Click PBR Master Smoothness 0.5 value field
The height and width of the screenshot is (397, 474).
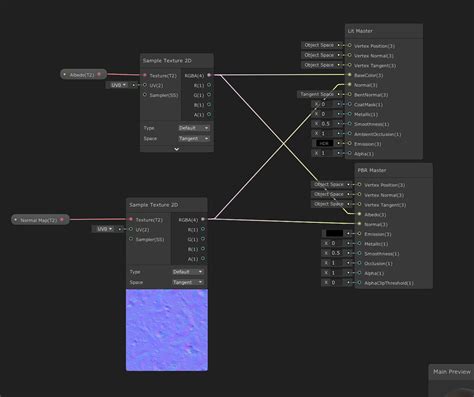[338, 253]
